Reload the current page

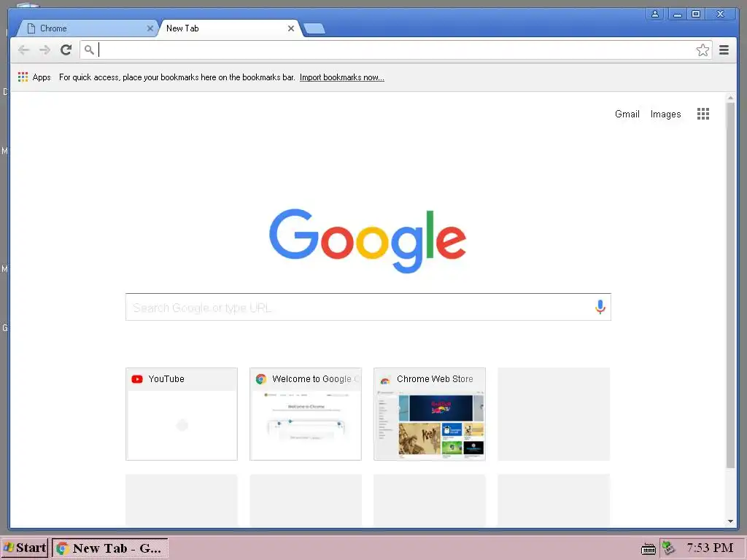click(66, 50)
